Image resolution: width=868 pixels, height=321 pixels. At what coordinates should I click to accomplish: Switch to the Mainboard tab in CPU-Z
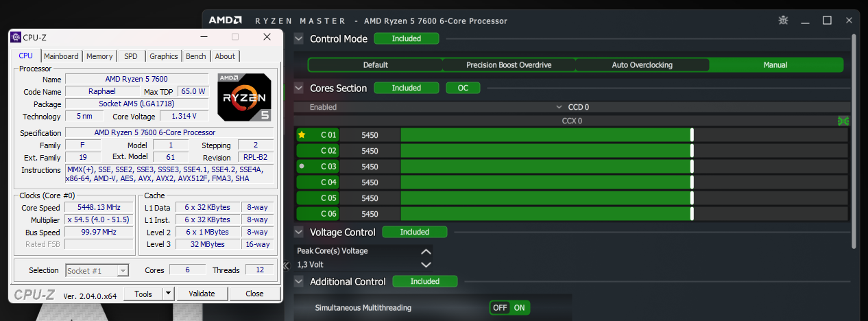click(61, 56)
